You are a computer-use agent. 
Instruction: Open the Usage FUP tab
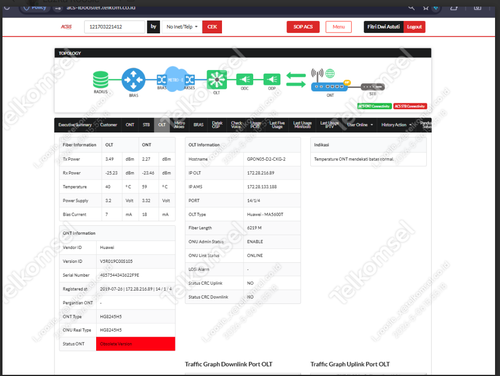click(x=256, y=125)
